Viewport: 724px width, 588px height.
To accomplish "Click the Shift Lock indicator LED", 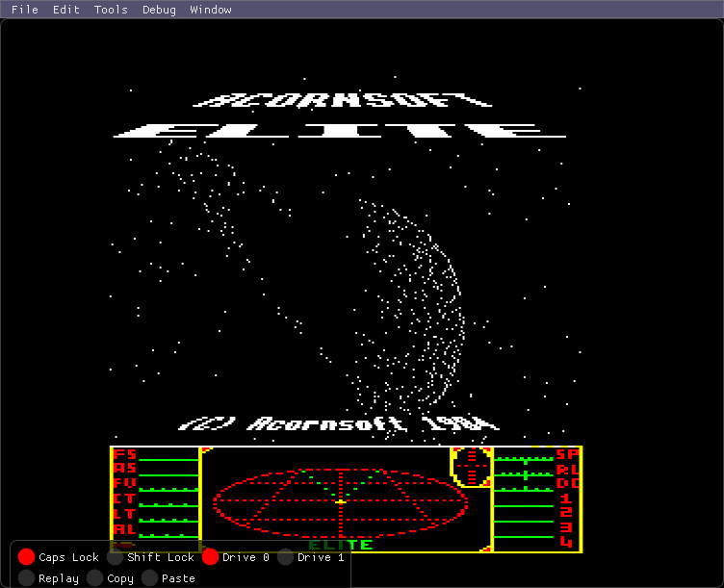I will click(x=115, y=556).
